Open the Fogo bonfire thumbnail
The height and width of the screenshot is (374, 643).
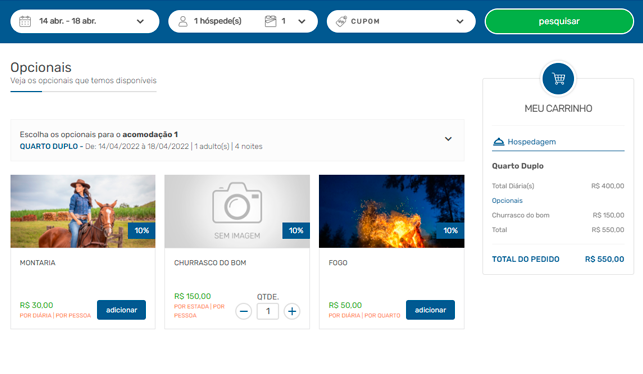pos(392,211)
